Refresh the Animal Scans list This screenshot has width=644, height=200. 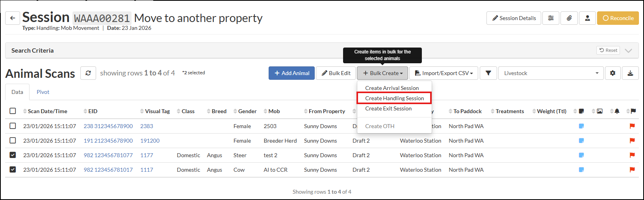(x=88, y=73)
